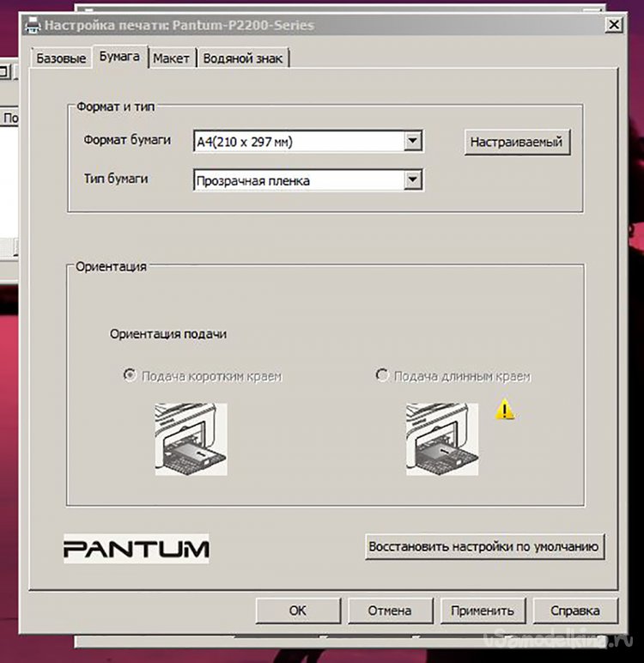644x663 pixels.
Task: Click the 'Прозрачная пленка' paper type field
Action: [x=297, y=180]
